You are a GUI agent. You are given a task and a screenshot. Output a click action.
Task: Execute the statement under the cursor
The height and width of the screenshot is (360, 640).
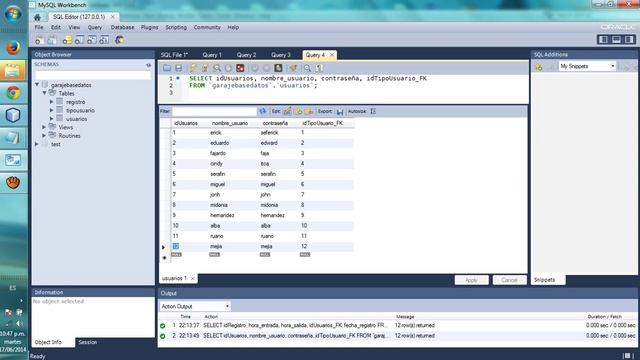pyautogui.click(x=205, y=68)
